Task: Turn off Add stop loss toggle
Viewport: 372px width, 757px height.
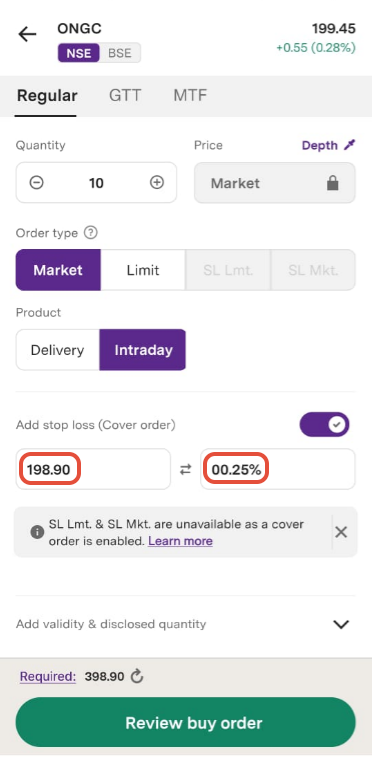Action: 325,424
